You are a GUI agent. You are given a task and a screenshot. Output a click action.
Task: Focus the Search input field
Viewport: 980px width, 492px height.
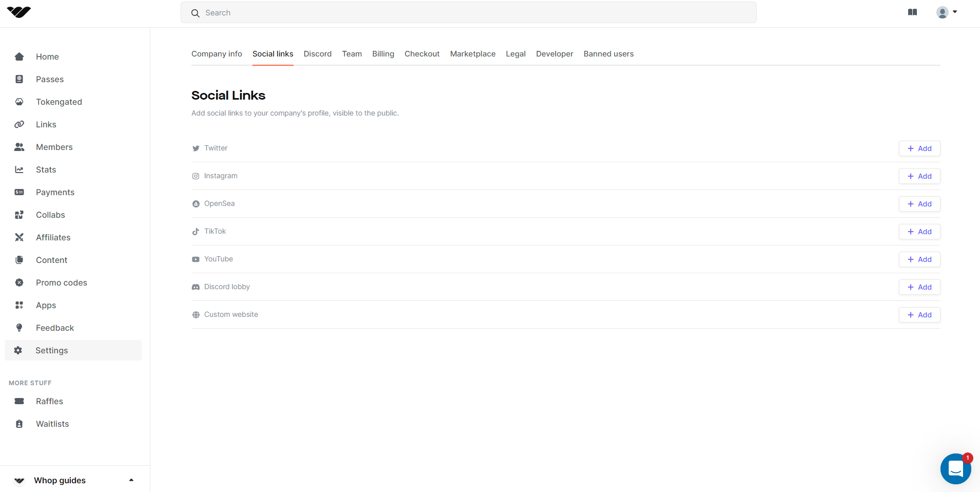[x=468, y=13]
